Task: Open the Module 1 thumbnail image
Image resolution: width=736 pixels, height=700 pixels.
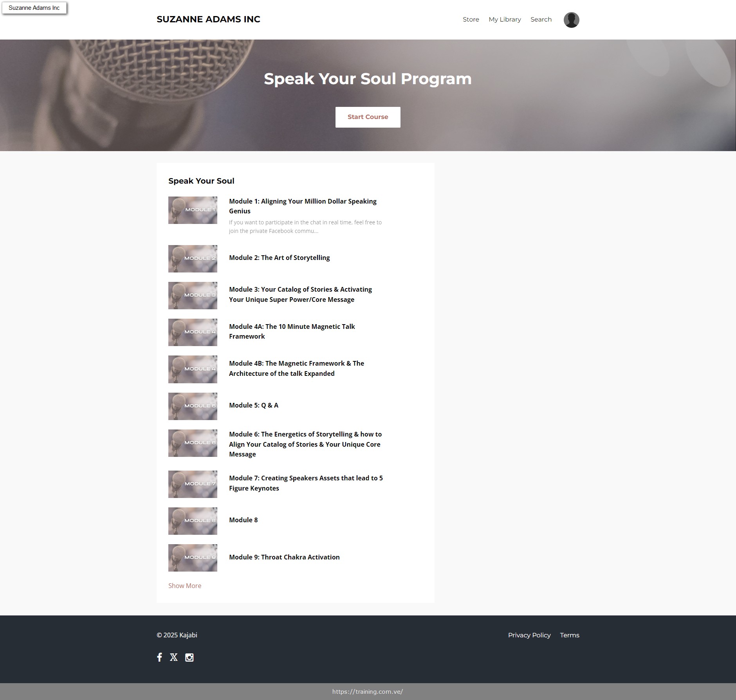Action: [193, 210]
